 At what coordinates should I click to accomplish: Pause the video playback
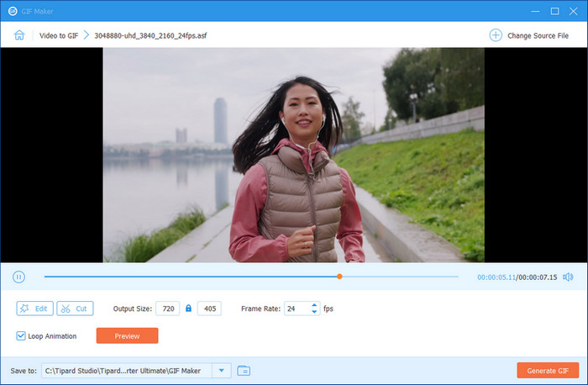tap(18, 277)
